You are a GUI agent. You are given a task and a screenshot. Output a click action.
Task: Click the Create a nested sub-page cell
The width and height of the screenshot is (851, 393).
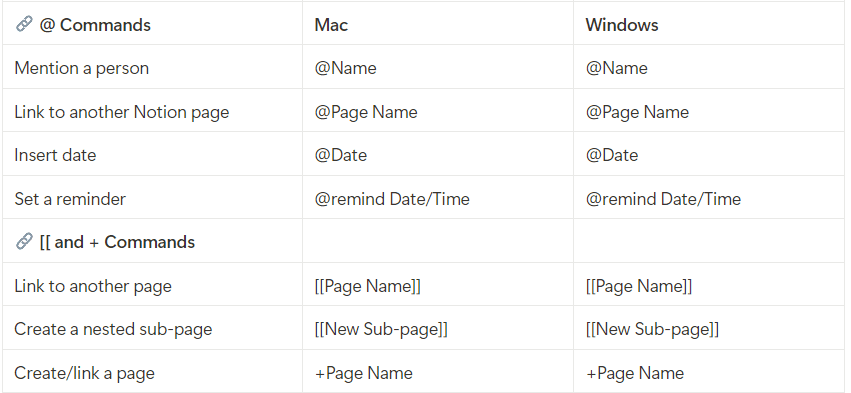pyautogui.click(x=153, y=328)
